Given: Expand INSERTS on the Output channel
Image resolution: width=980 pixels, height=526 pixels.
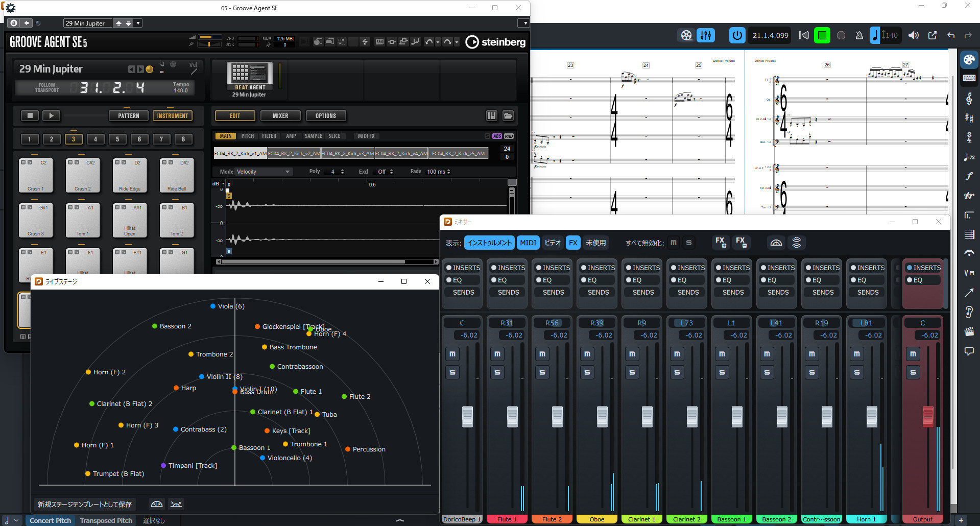Looking at the screenshot, I should (x=923, y=268).
